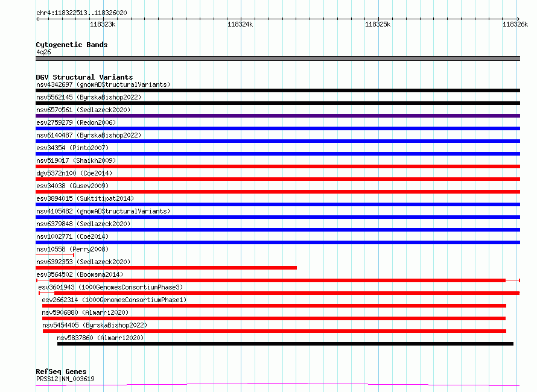The image size is (537, 392).
Task: Click the short red line under nsv10558
Action: [55, 255]
